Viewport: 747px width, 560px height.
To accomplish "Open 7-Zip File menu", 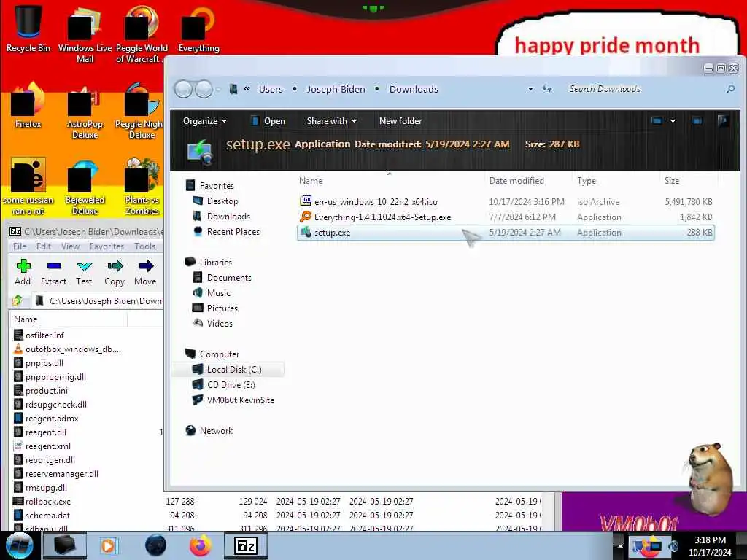I will point(20,246).
